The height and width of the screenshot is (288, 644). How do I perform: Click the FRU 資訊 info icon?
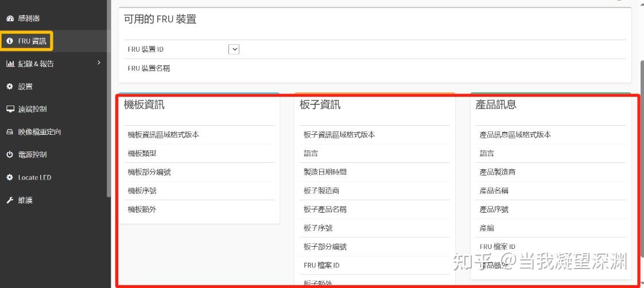(10, 41)
